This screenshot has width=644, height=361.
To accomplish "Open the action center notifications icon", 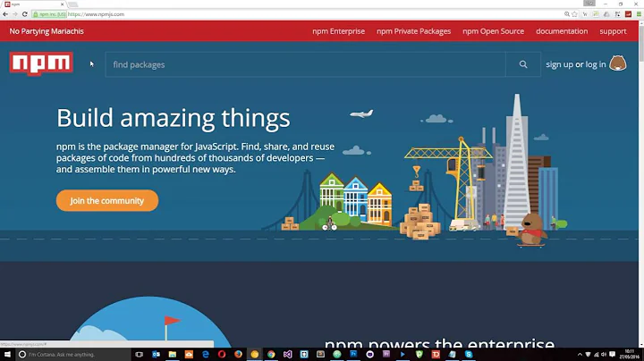I will pos(612,355).
